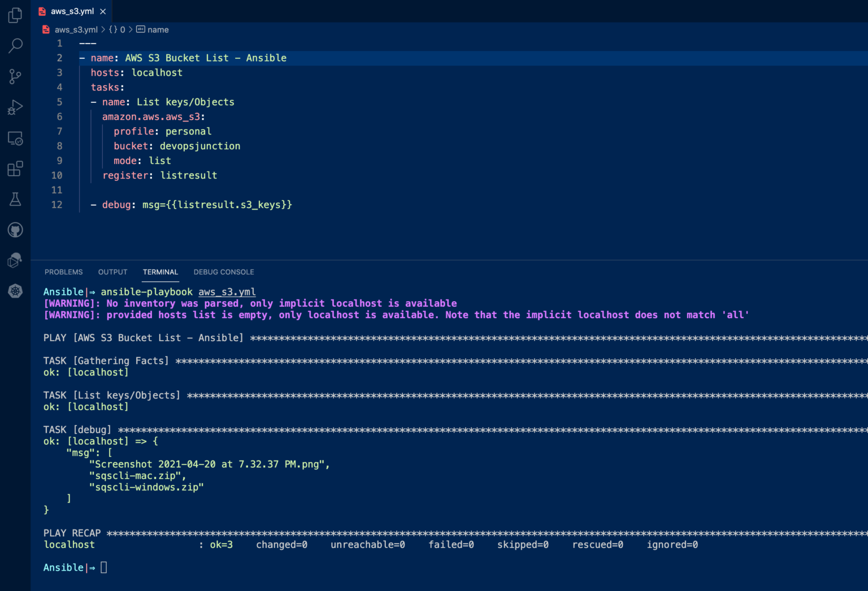Open the Search panel
Viewport: 868px width, 591px height.
15,46
